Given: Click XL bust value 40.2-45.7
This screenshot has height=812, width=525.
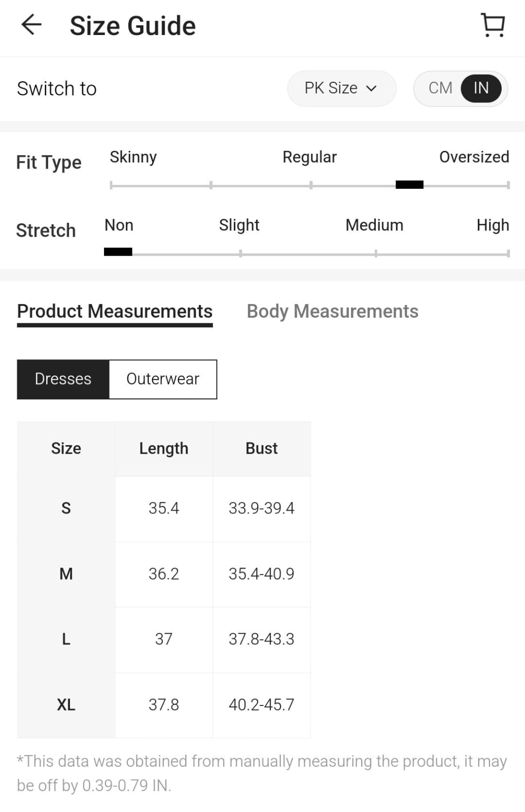Looking at the screenshot, I should pyautogui.click(x=261, y=705).
